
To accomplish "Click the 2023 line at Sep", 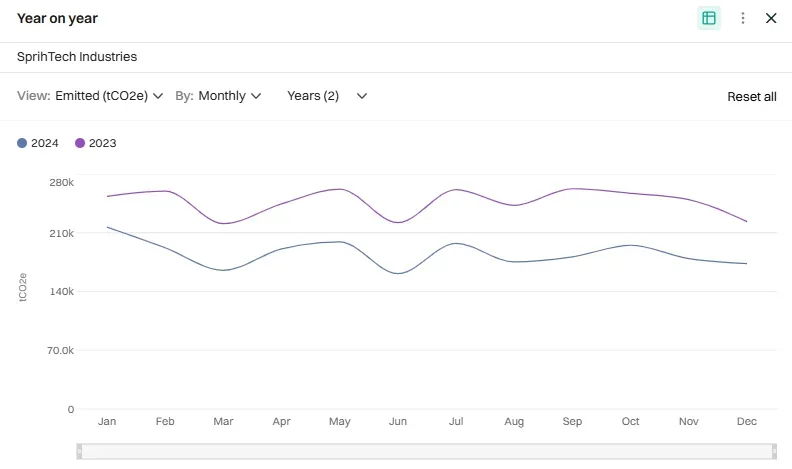I will point(572,188).
